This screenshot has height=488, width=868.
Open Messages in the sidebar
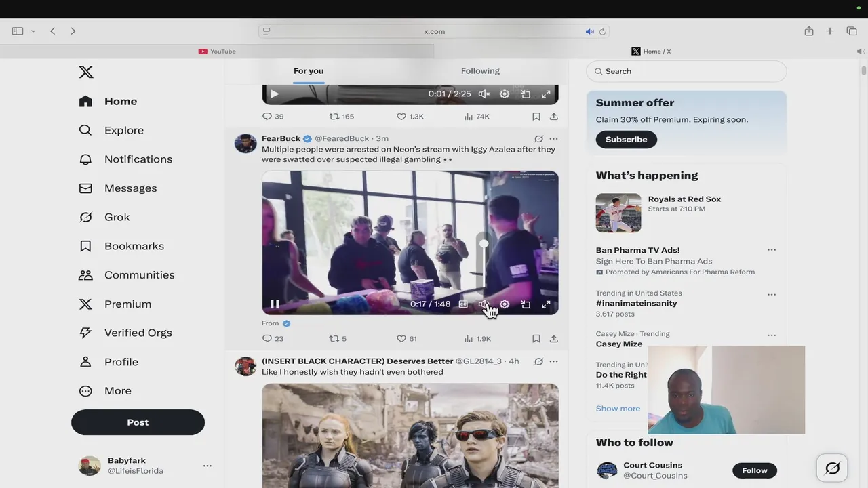coord(117,188)
